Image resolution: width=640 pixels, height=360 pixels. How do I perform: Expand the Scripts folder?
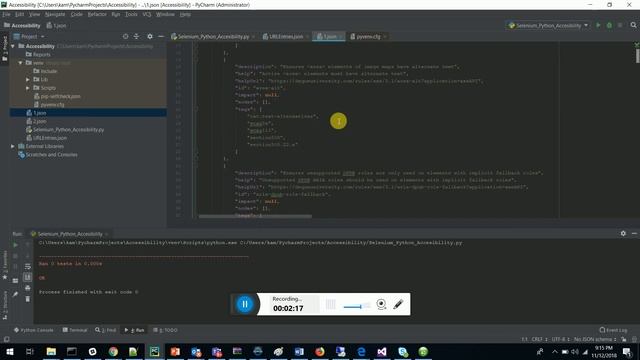pyautogui.click(x=28, y=88)
